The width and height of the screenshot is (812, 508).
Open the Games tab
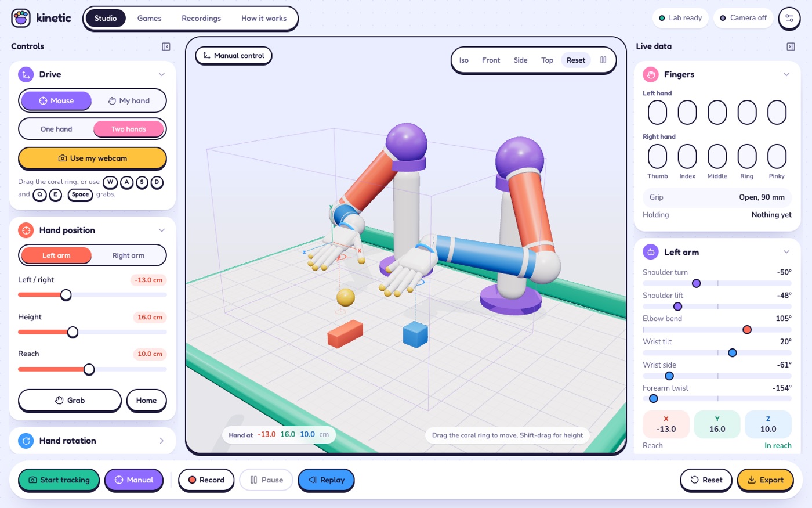pos(150,18)
